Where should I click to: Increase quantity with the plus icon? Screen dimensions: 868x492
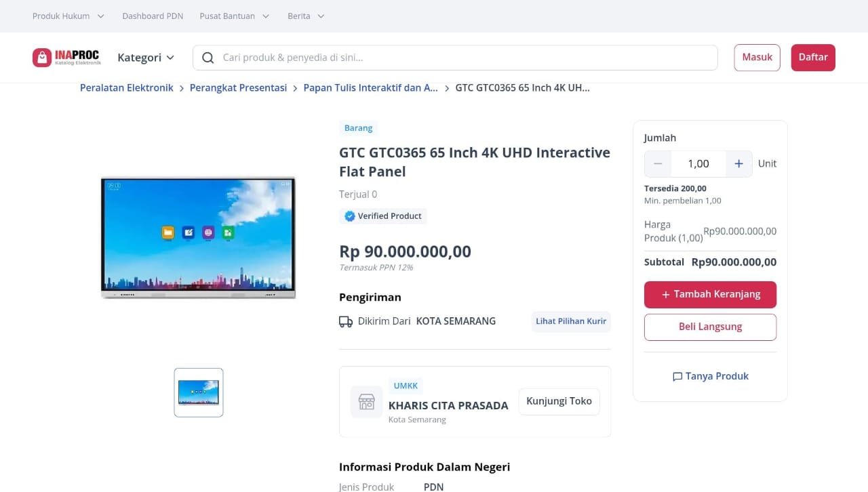(x=738, y=163)
